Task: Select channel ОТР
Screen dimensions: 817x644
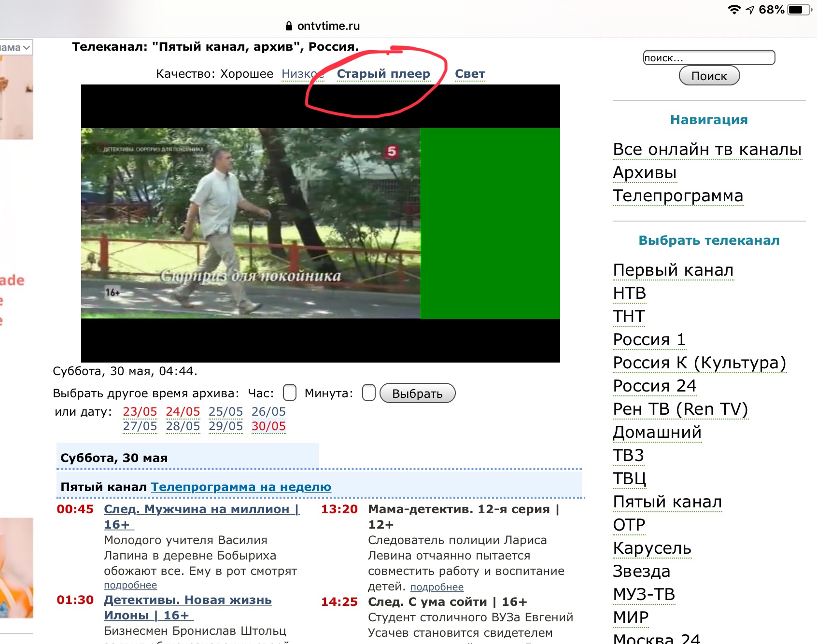Action: point(629,525)
